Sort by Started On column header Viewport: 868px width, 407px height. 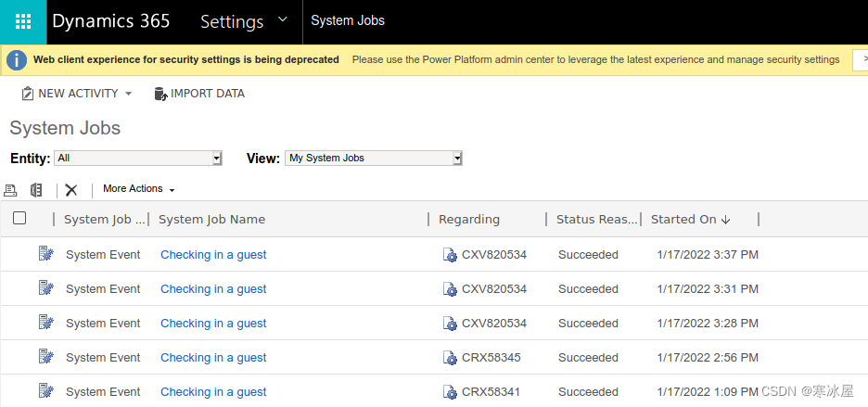(x=690, y=220)
